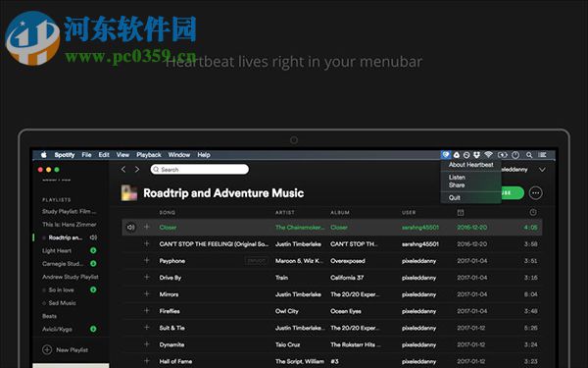Sort by the calendar date-added column icon
This screenshot has height=368, width=588.
(461, 213)
